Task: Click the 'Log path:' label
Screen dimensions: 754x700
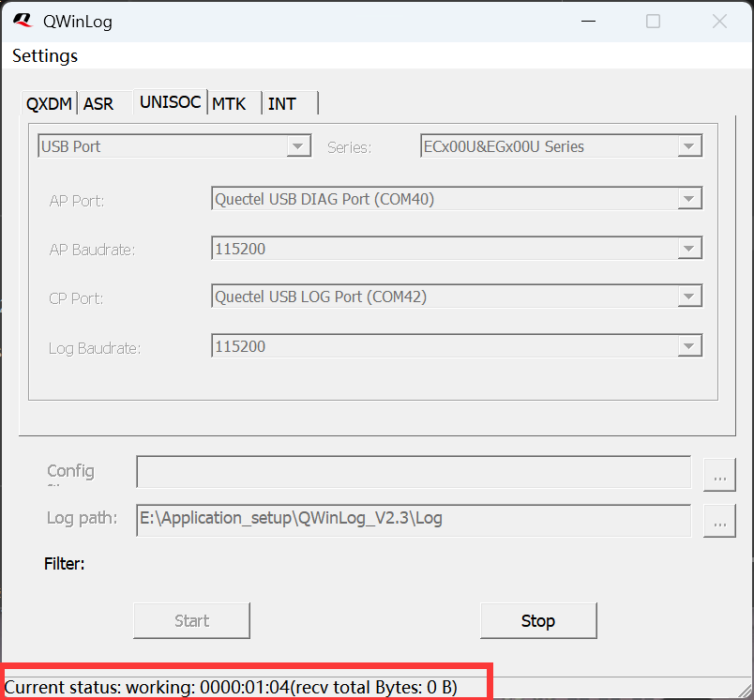Action: (83, 518)
